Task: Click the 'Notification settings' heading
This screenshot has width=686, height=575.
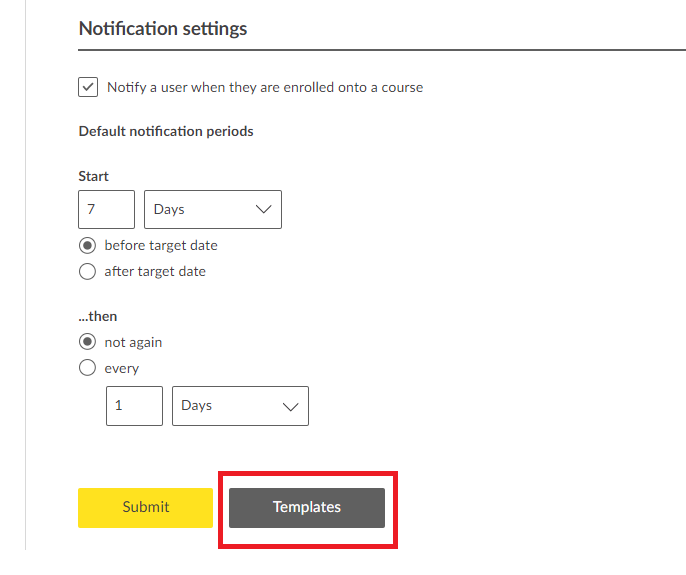Action: pyautogui.click(x=163, y=28)
